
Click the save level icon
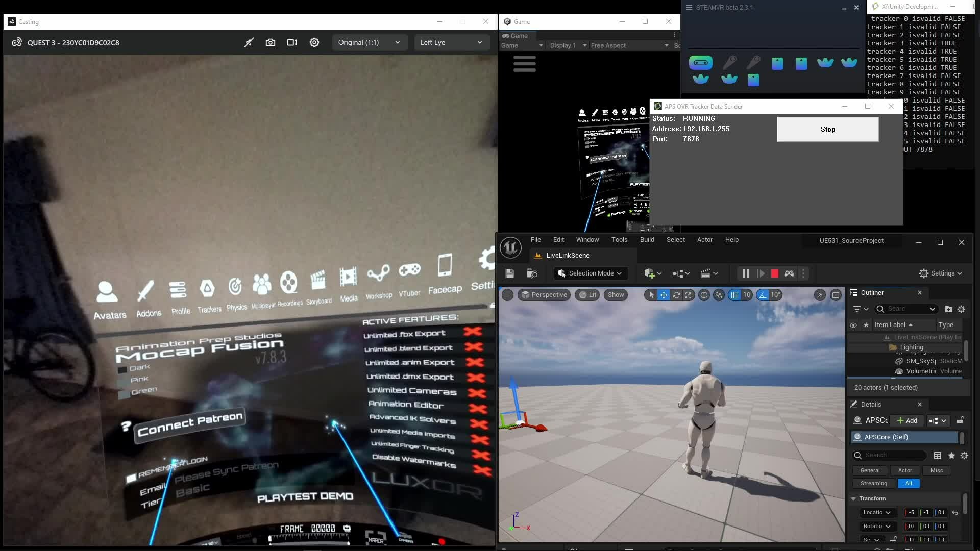point(509,273)
